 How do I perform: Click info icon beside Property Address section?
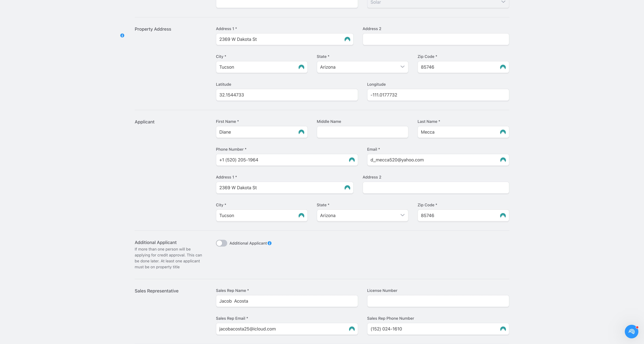coord(122,36)
